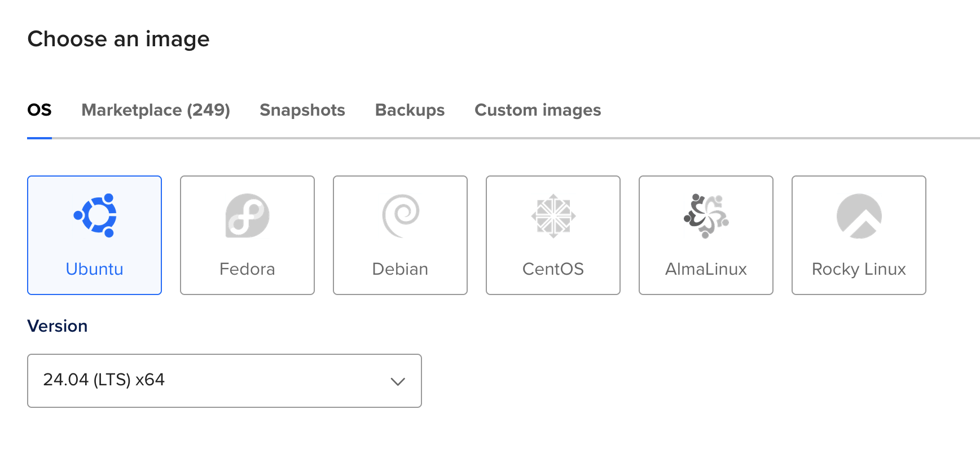Screen dimensions: 980x453
Task: Click the Ubuntu text label
Action: (95, 269)
